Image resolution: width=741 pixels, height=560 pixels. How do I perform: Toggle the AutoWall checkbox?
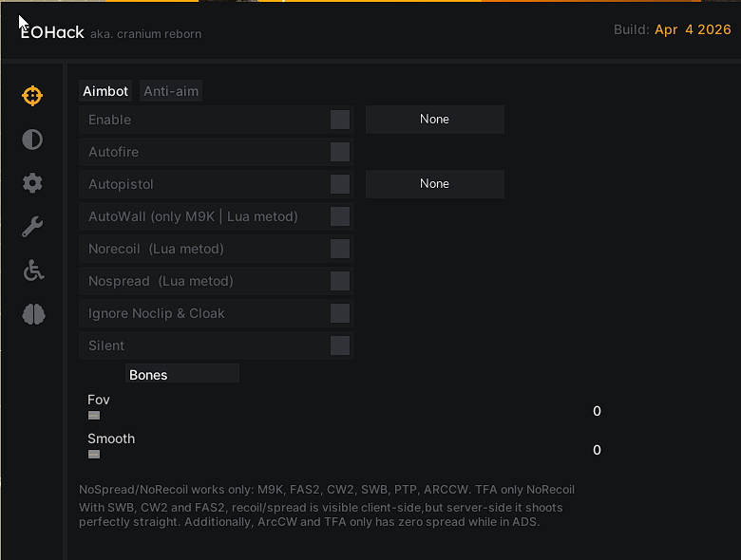pyautogui.click(x=340, y=216)
